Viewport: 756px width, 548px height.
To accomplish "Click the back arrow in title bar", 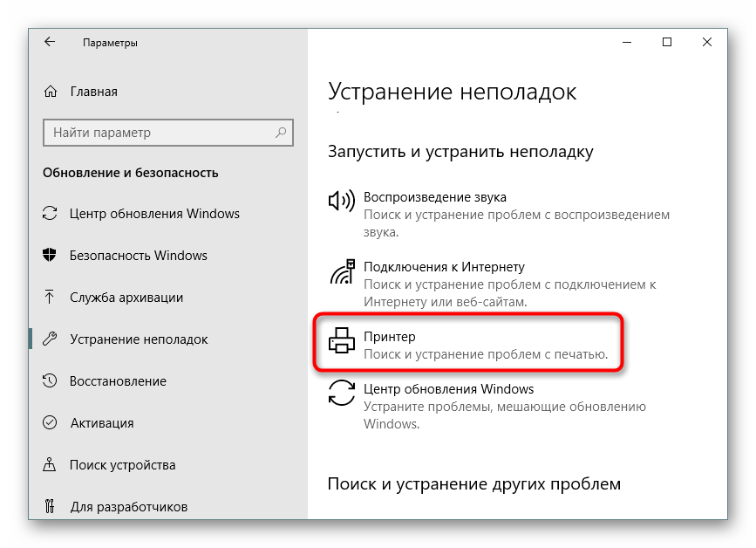I will (50, 42).
